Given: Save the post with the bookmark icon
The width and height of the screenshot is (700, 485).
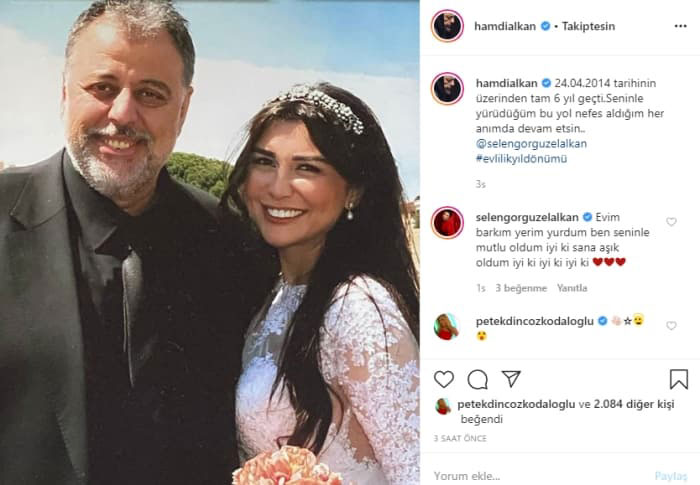Looking at the screenshot, I should (x=679, y=379).
